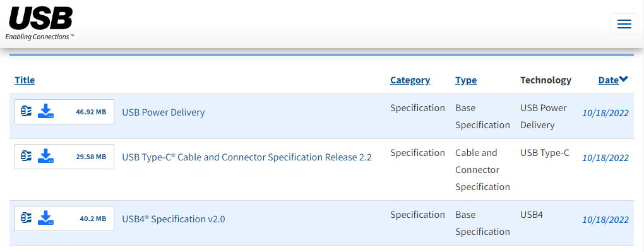The width and height of the screenshot is (644, 252).
Task: Download the USB Type-C Cable specification
Action: coord(46,156)
